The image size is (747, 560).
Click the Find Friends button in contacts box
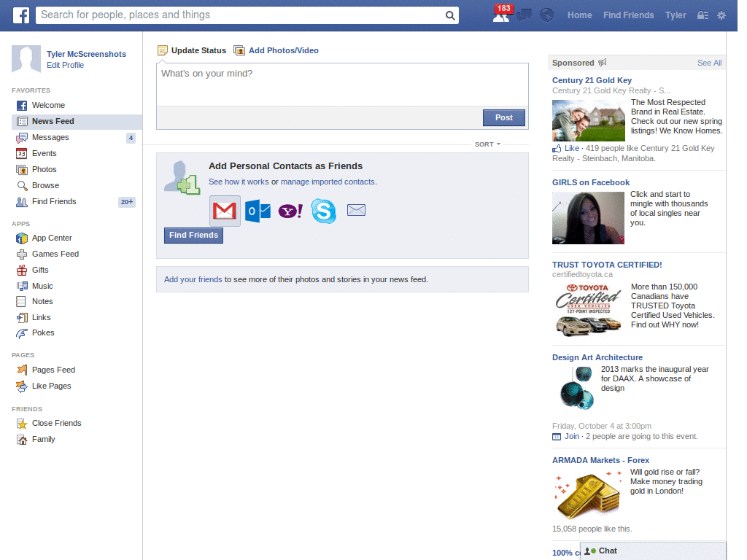tap(193, 236)
